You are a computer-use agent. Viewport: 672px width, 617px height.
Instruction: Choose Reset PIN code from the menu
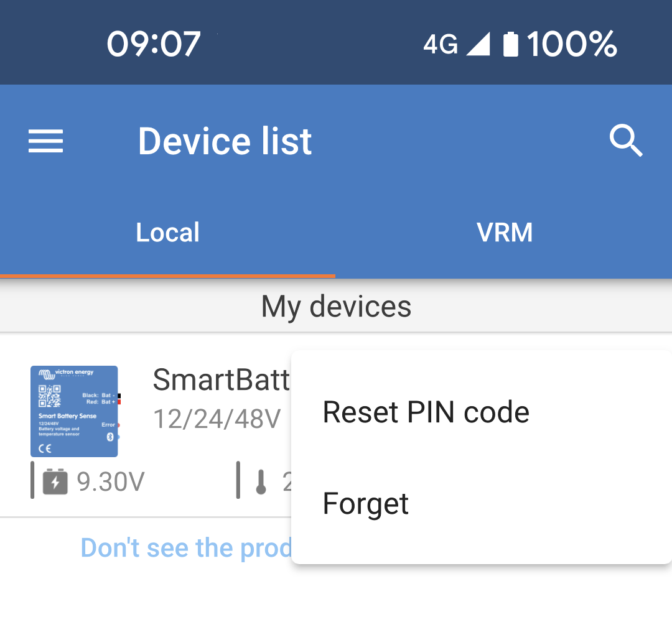tap(426, 411)
